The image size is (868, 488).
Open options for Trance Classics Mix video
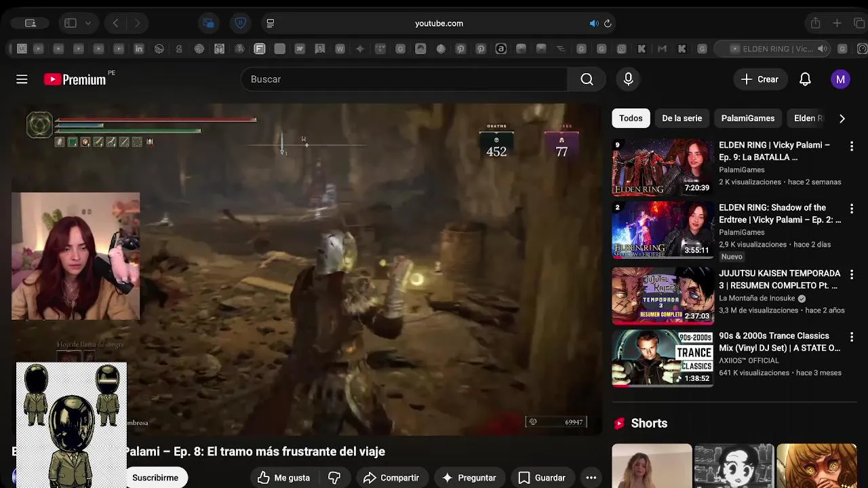point(852,336)
